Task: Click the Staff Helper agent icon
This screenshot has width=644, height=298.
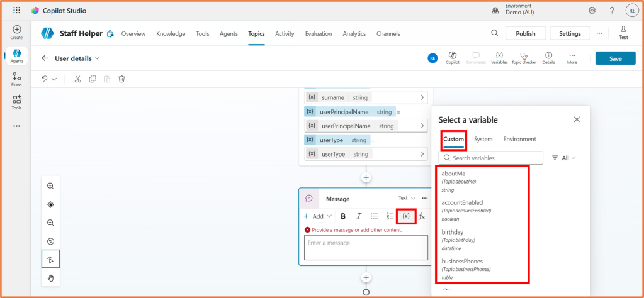Action: (x=47, y=33)
